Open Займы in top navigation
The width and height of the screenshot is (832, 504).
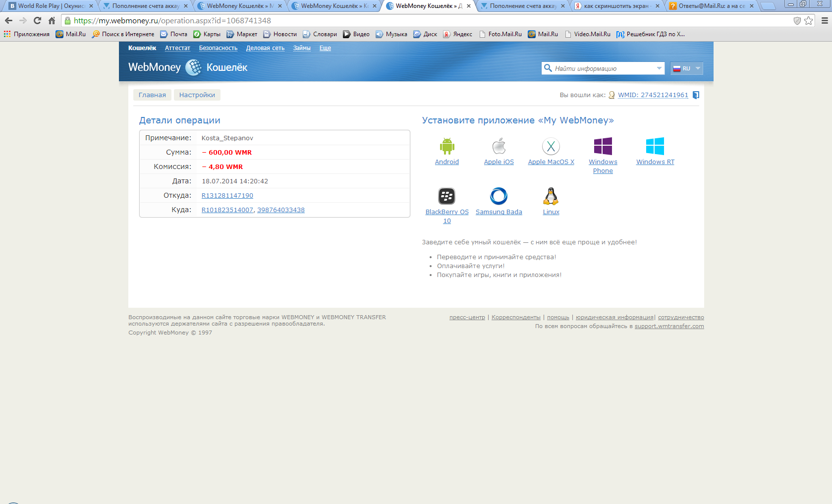coord(302,48)
